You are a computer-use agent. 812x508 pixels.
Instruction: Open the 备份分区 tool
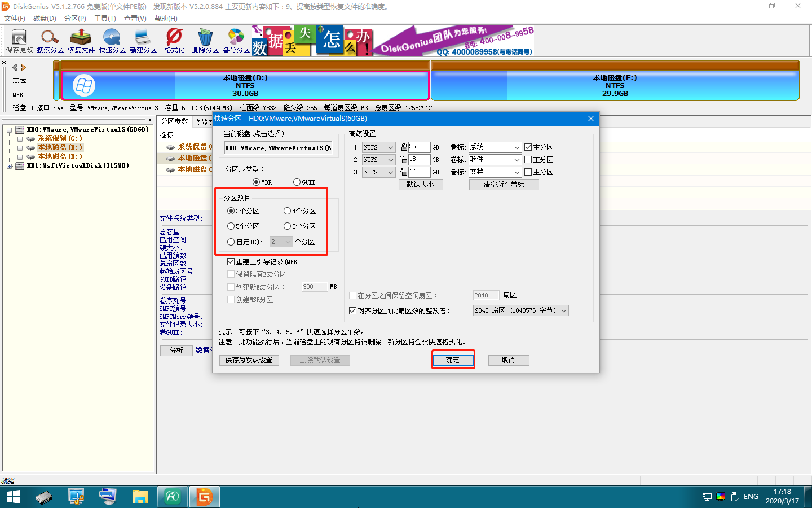pos(235,40)
